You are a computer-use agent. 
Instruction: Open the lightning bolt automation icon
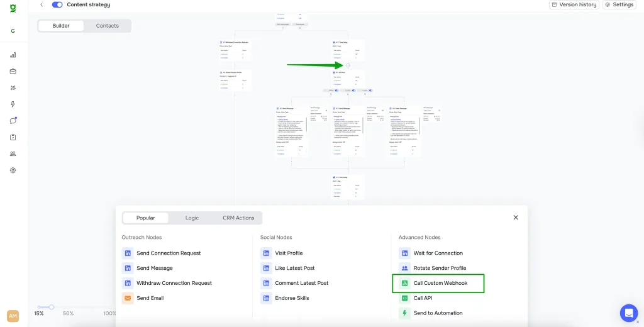point(13,104)
